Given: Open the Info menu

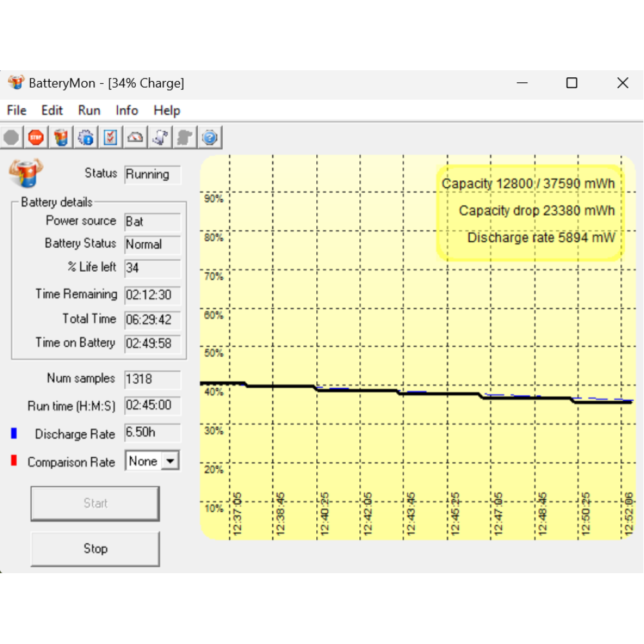Looking at the screenshot, I should (x=127, y=110).
